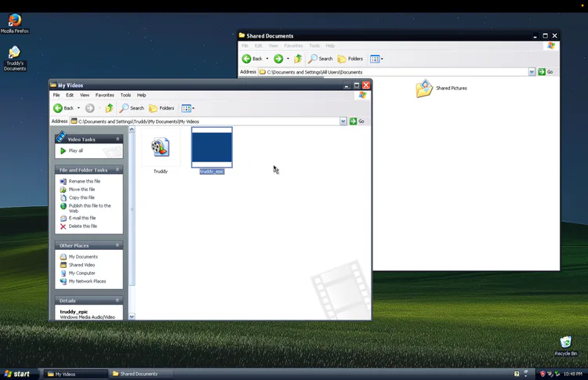588x380 pixels.
Task: Select the Truddy video file icon
Action: [161, 147]
